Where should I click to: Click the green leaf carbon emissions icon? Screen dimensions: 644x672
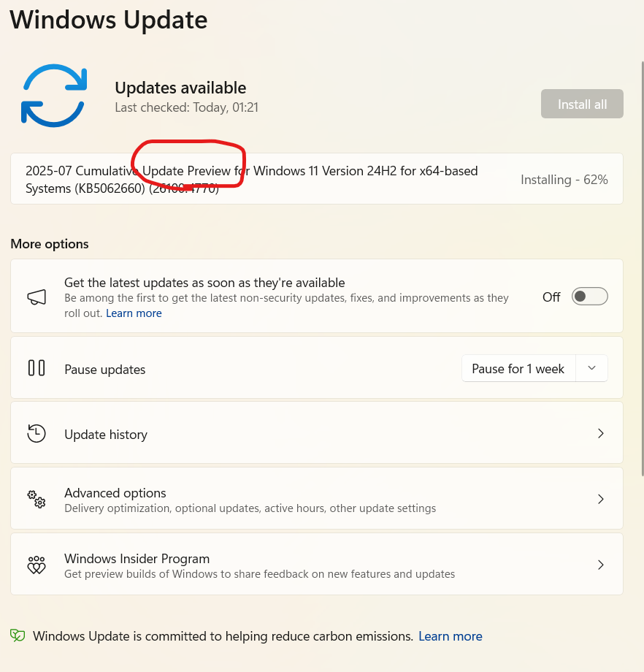(x=18, y=635)
